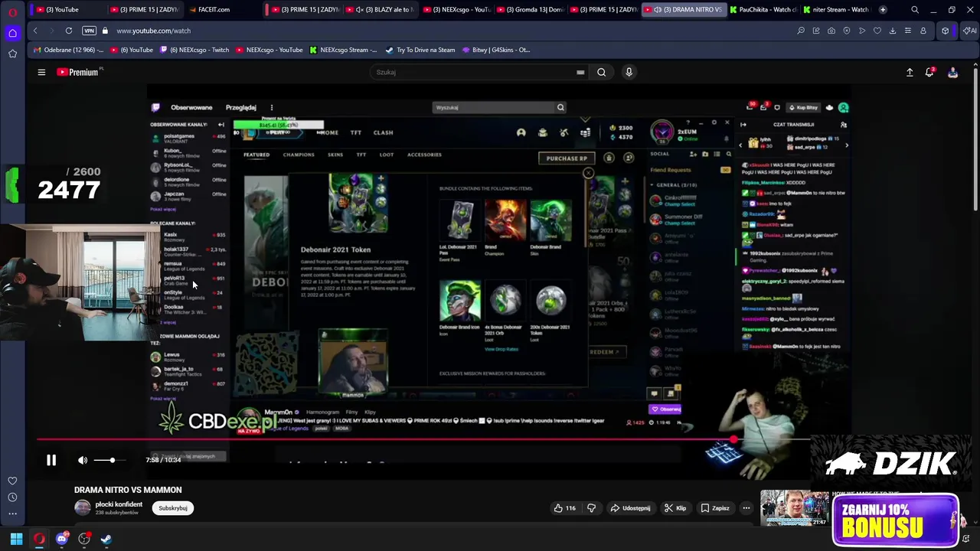
Task: Open the bookmarks star in Opera sidebar
Action: tap(12, 54)
